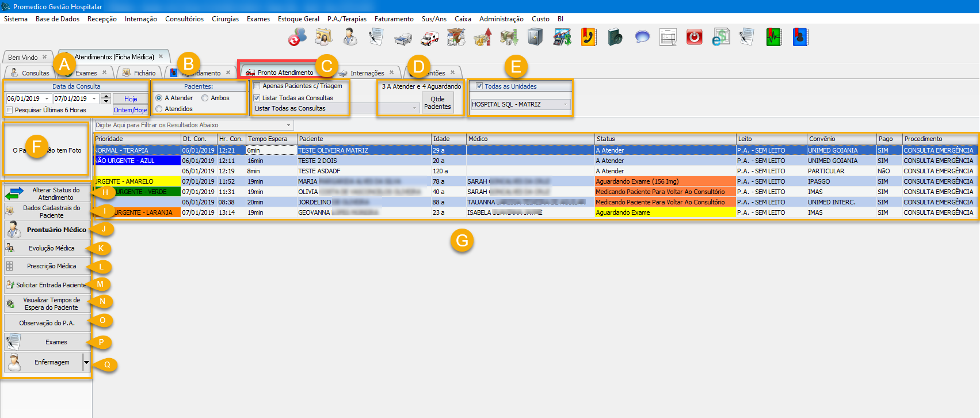980x418 pixels.
Task: Check Apenas Pacientes c/ Triagem
Action: coord(257,86)
